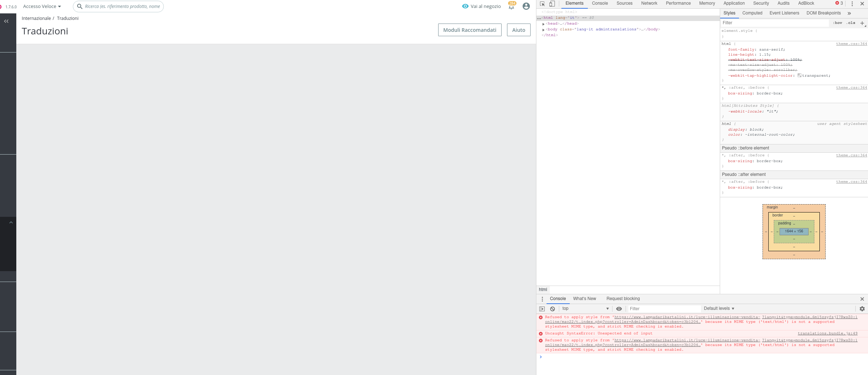Toggle element pseudo-class states via :hov

click(838, 22)
